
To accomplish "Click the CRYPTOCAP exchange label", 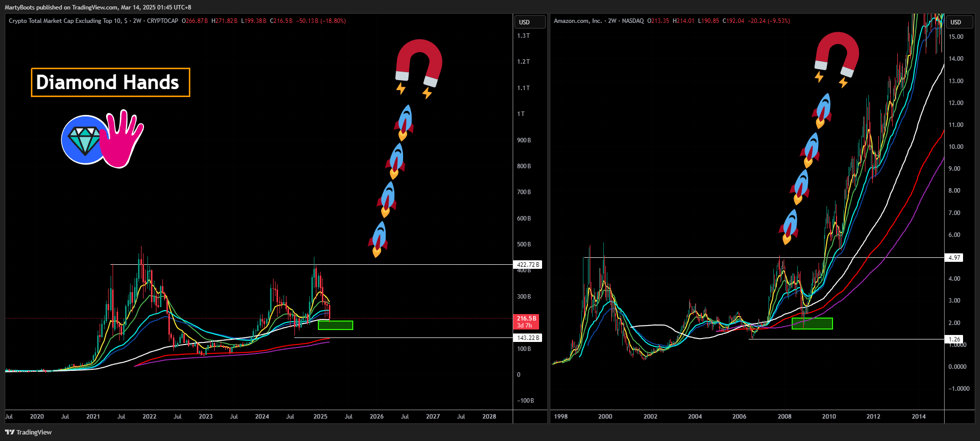I will pyautogui.click(x=162, y=21).
